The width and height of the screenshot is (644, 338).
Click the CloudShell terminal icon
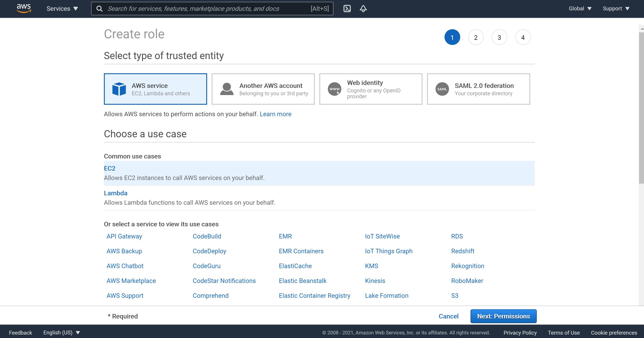click(347, 8)
